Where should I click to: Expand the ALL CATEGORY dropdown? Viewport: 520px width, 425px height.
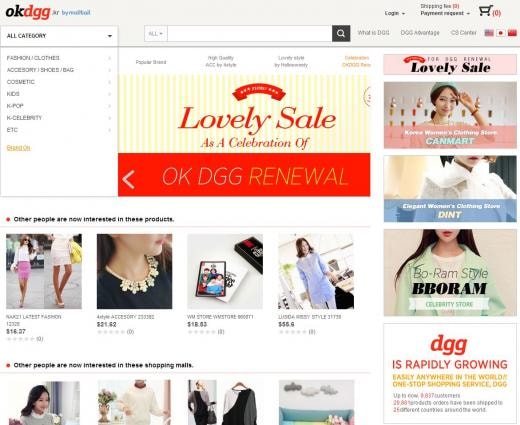pyautogui.click(x=59, y=36)
